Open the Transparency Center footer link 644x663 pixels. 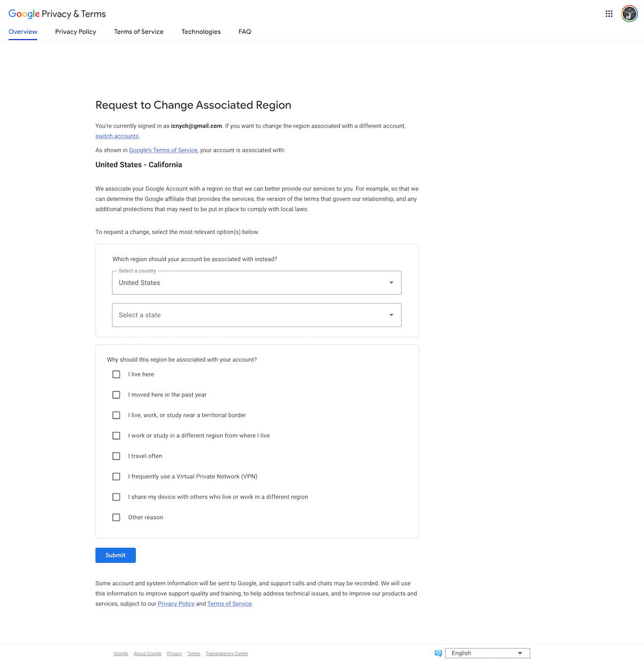[x=226, y=653]
